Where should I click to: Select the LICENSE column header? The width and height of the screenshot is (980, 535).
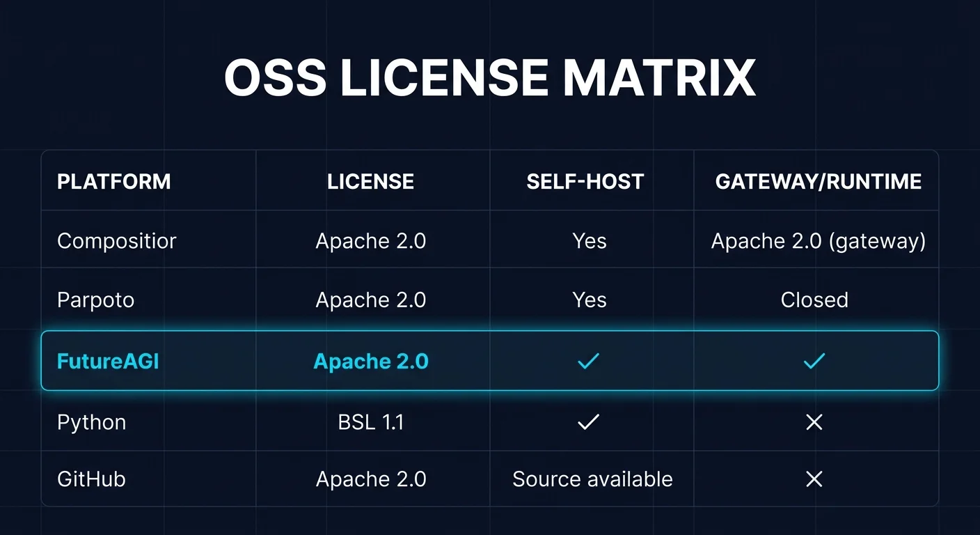[x=371, y=182]
